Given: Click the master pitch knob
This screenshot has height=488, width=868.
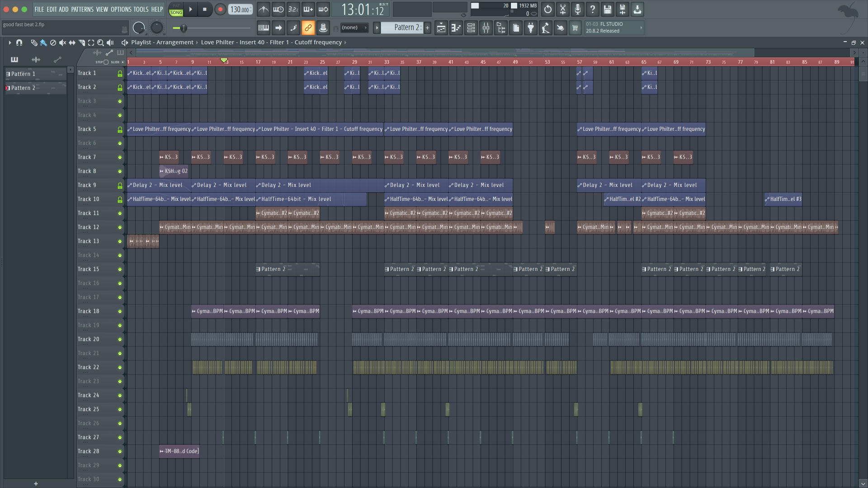Looking at the screenshot, I should coord(156,28).
